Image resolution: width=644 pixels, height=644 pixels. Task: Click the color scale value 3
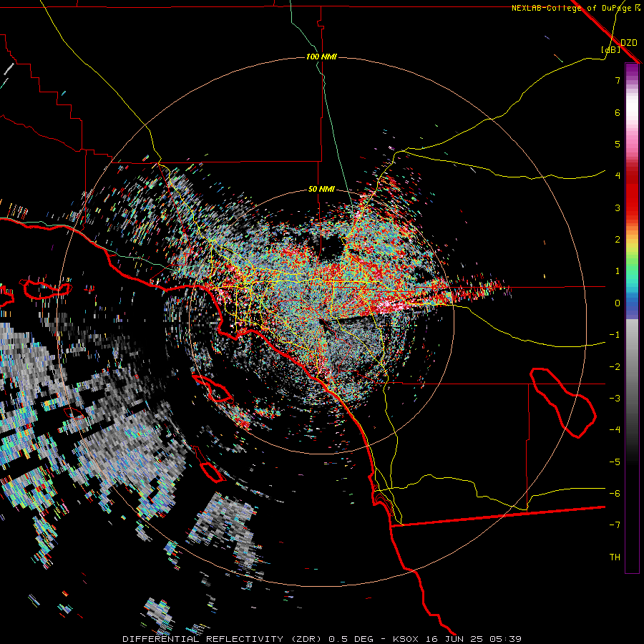point(618,208)
